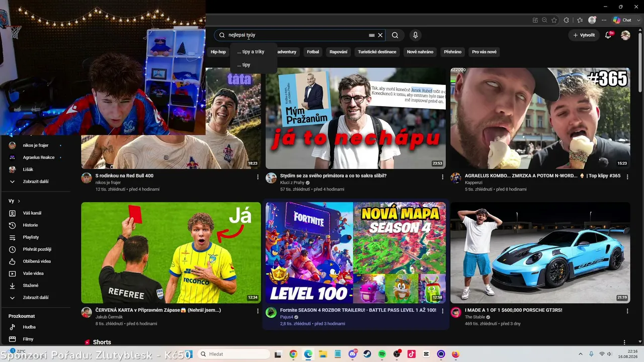Select the Turistické destinace chip
Screen dimensions: 644x362
pyautogui.click(x=377, y=52)
